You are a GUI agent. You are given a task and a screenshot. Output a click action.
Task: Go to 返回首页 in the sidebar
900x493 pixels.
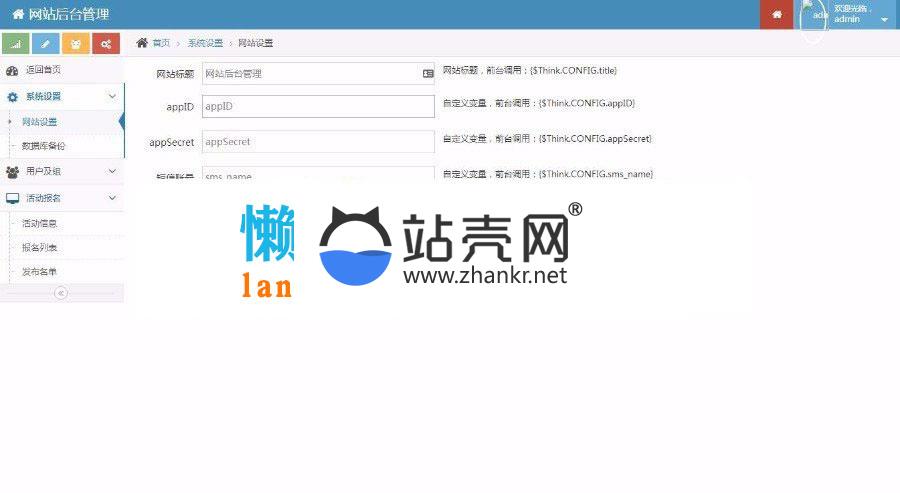(x=43, y=70)
